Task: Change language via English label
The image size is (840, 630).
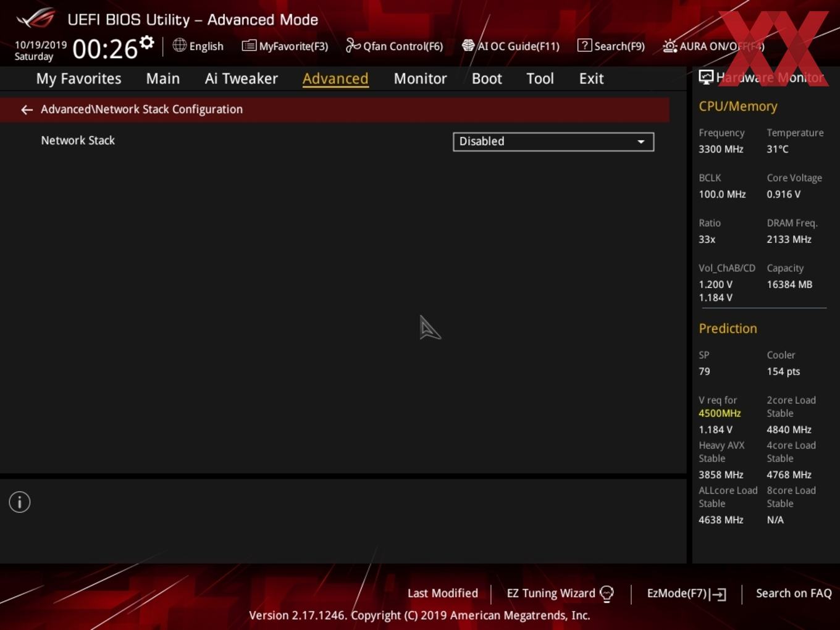Action: (206, 46)
